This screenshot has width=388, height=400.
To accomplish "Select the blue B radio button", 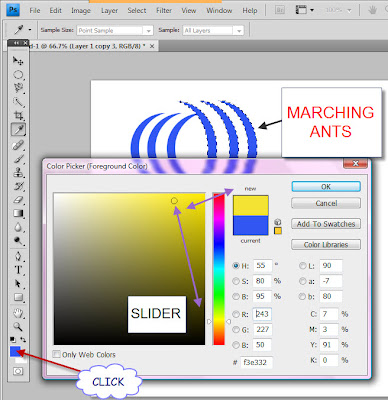I will click(x=236, y=345).
